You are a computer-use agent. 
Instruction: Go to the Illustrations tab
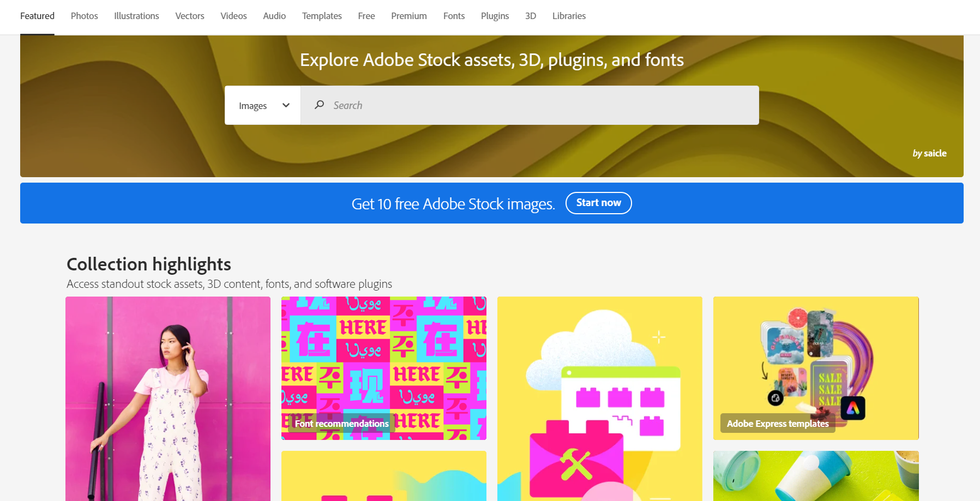click(136, 16)
